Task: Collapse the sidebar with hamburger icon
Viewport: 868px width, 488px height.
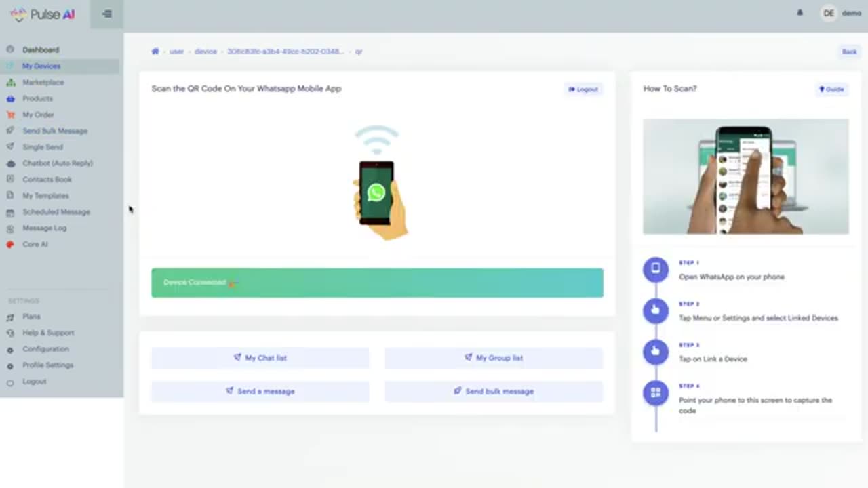Action: coord(106,14)
